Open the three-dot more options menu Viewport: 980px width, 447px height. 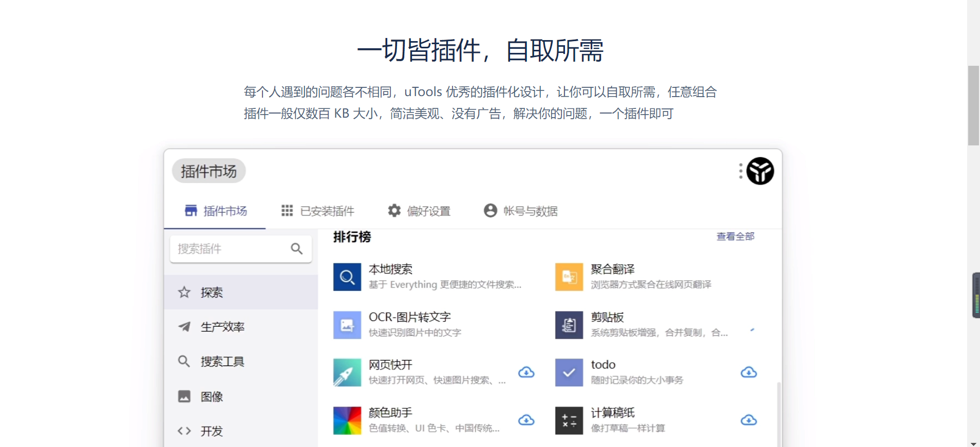tap(741, 171)
